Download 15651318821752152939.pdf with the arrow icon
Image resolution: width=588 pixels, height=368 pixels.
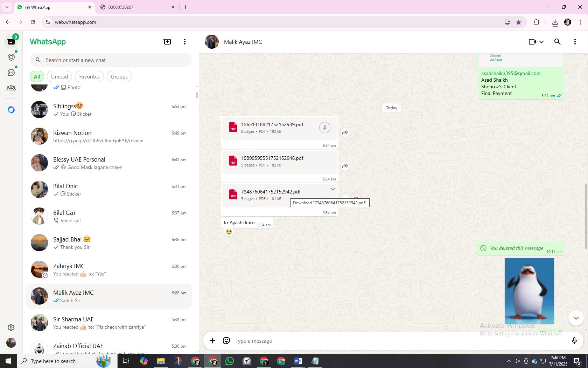click(325, 128)
